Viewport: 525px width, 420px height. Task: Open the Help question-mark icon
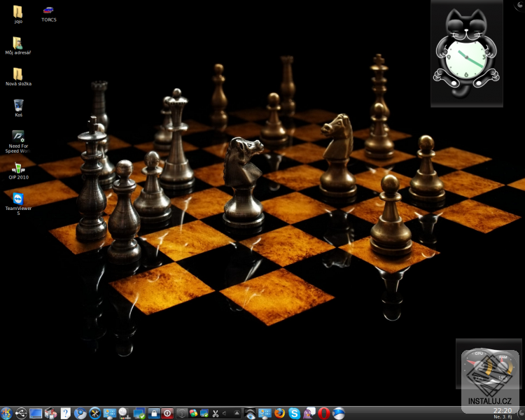coord(65,413)
